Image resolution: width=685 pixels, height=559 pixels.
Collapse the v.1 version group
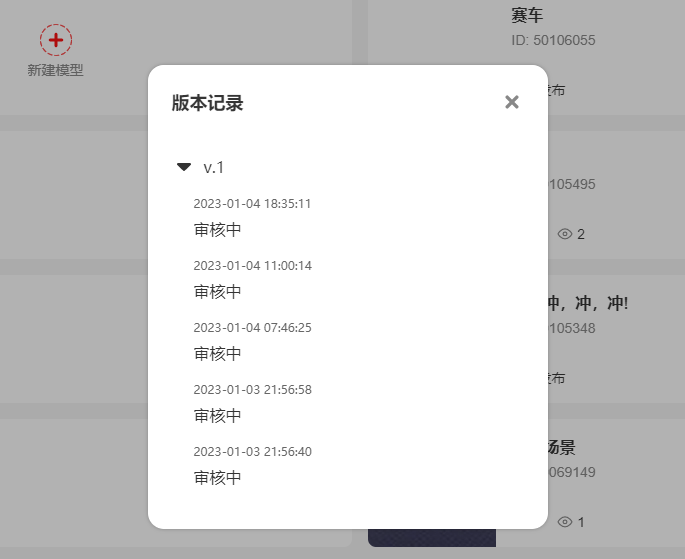tap(184, 167)
